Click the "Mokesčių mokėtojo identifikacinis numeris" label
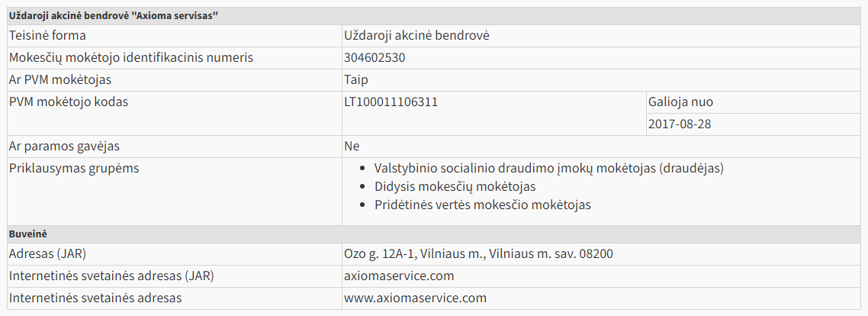 (130, 57)
